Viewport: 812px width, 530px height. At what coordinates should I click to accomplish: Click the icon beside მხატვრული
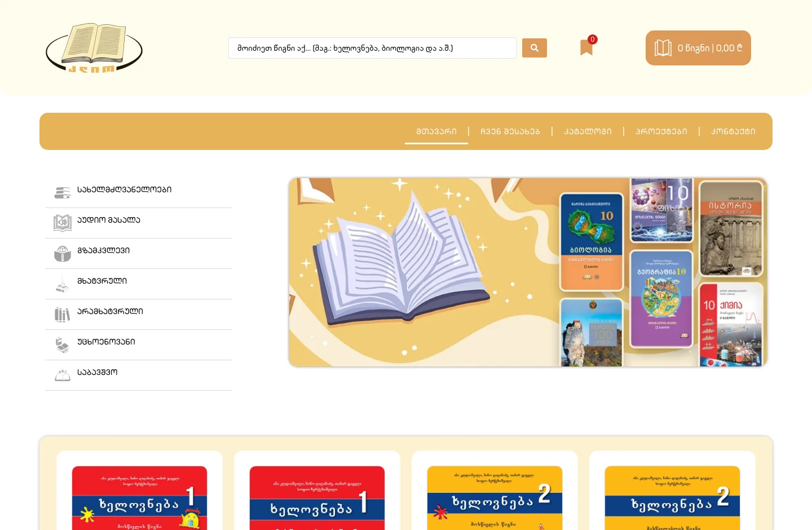pyautogui.click(x=63, y=284)
